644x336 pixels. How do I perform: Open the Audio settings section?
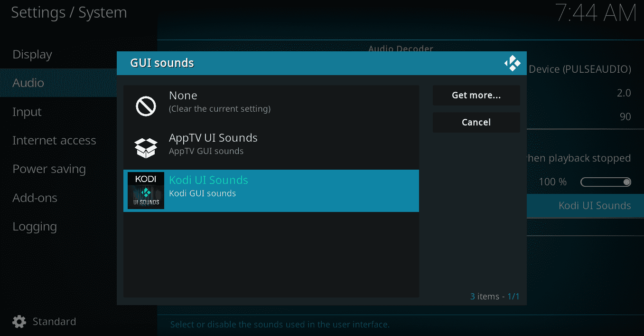pyautogui.click(x=28, y=83)
